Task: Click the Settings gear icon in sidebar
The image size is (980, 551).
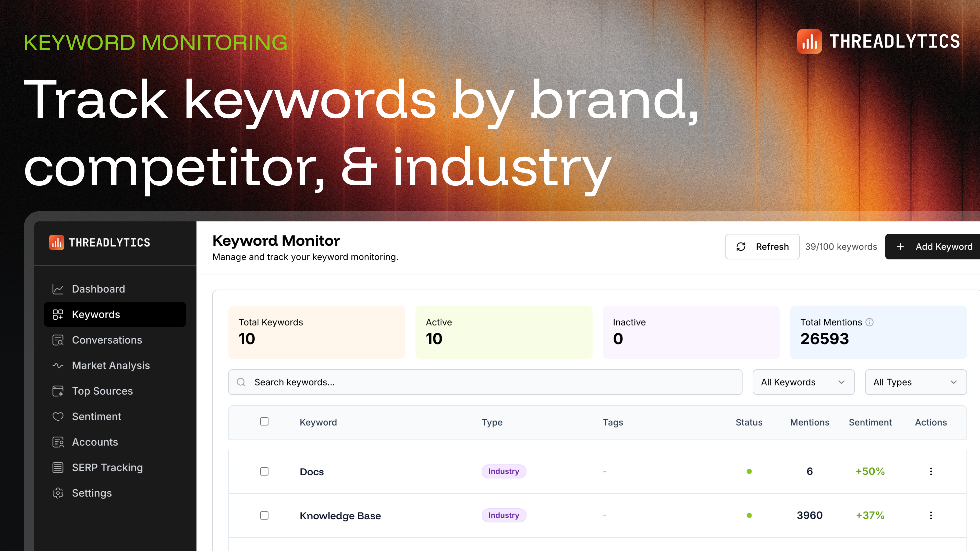Action: [x=58, y=493]
